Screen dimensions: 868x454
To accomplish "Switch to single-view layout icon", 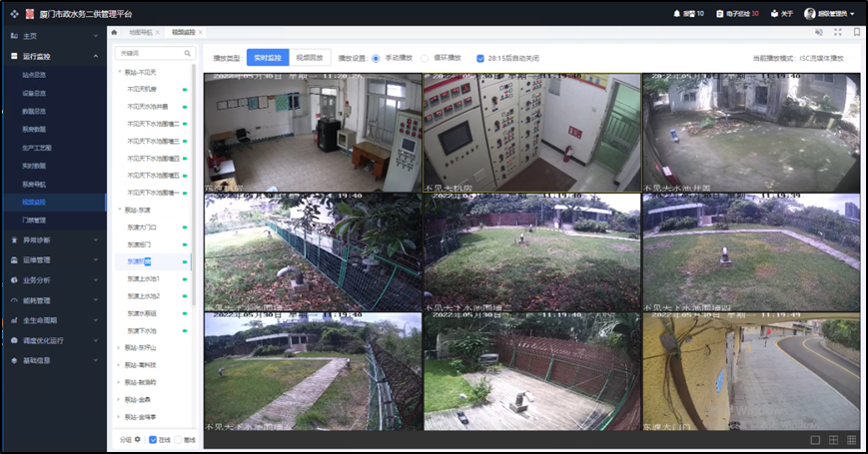I will click(816, 439).
